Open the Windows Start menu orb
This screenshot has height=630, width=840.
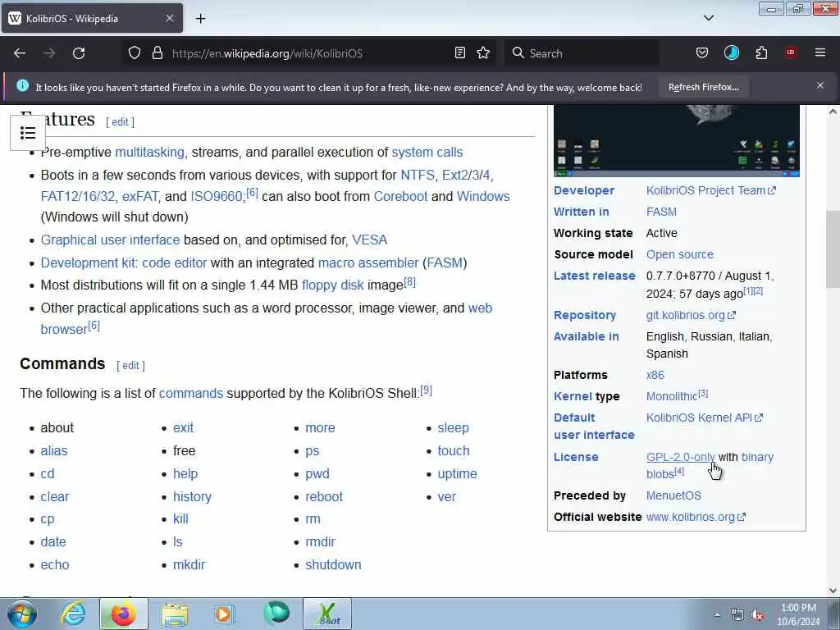pyautogui.click(x=22, y=614)
